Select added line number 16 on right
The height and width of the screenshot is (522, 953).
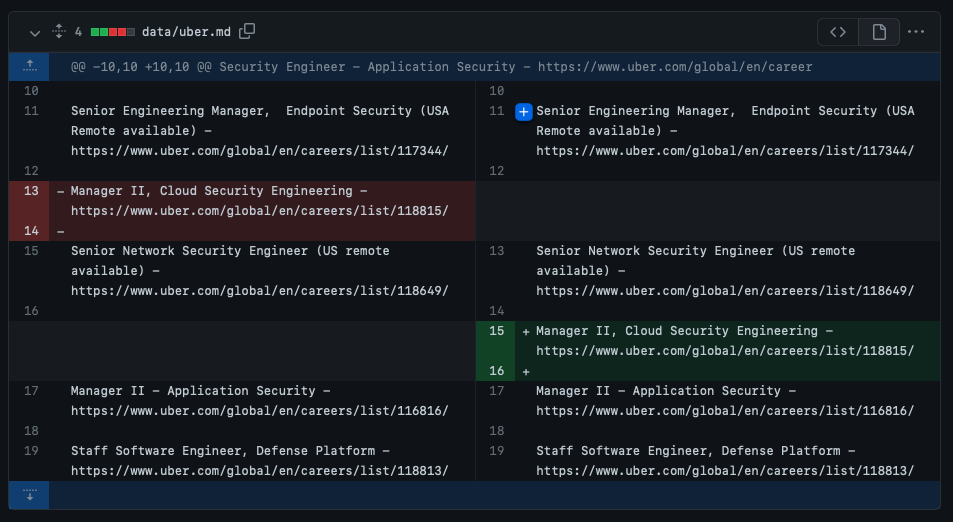(x=496, y=371)
